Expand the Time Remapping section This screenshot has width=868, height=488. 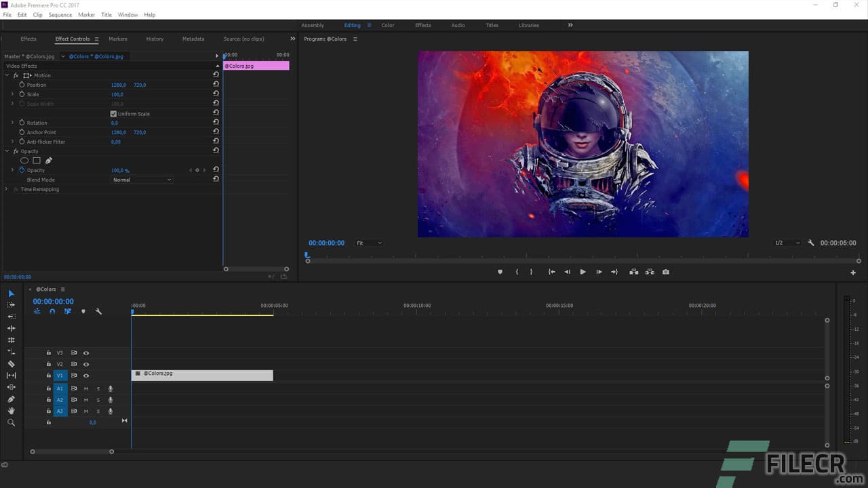click(7, 189)
